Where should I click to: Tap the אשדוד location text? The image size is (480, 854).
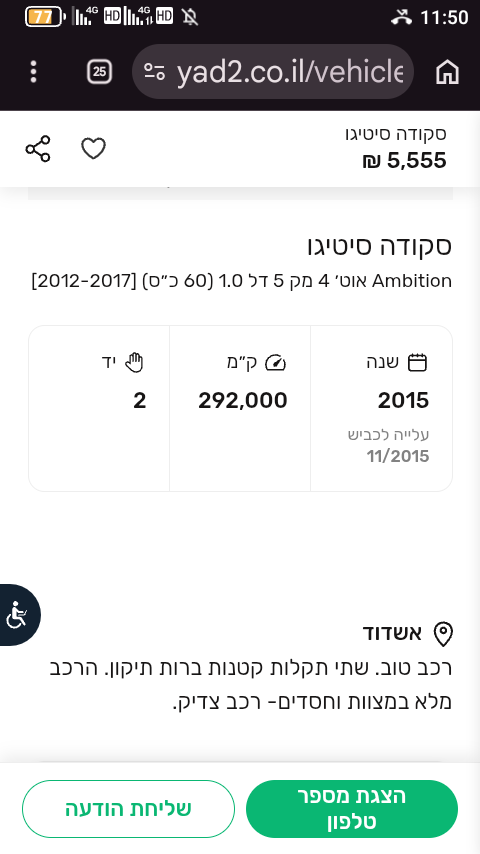(392, 633)
